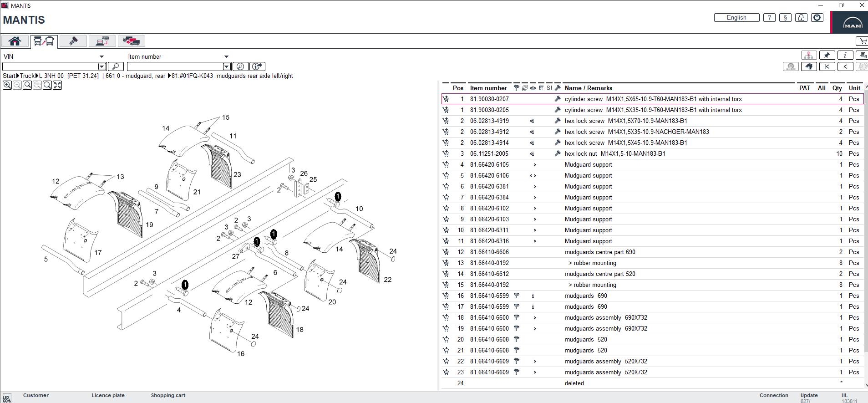Click the Item number input field

[x=175, y=66]
